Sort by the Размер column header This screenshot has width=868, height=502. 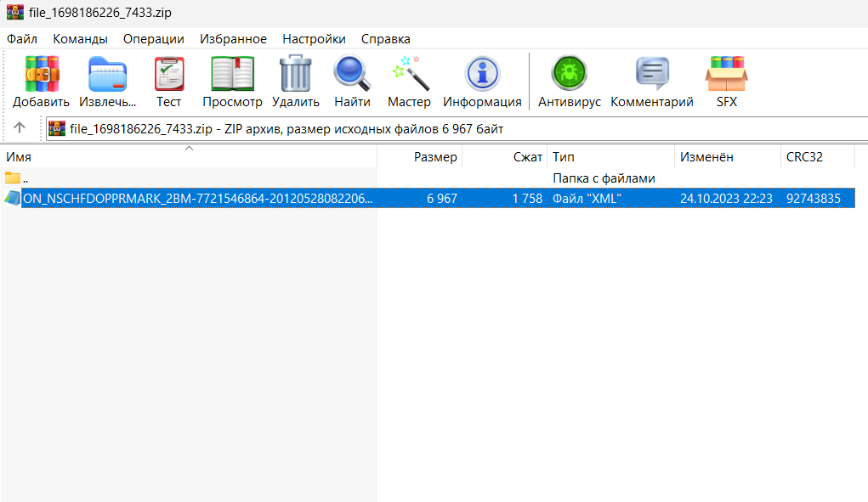point(420,156)
